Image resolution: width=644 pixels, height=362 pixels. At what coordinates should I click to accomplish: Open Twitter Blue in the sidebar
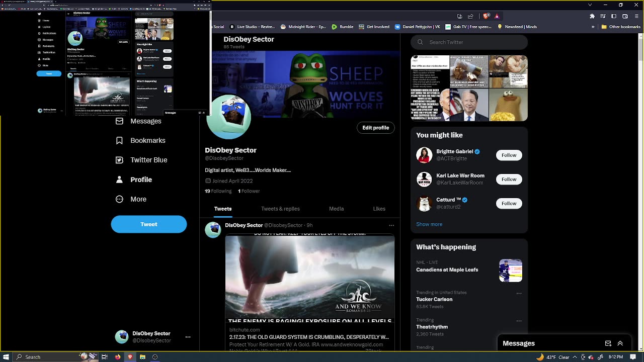pos(141,160)
